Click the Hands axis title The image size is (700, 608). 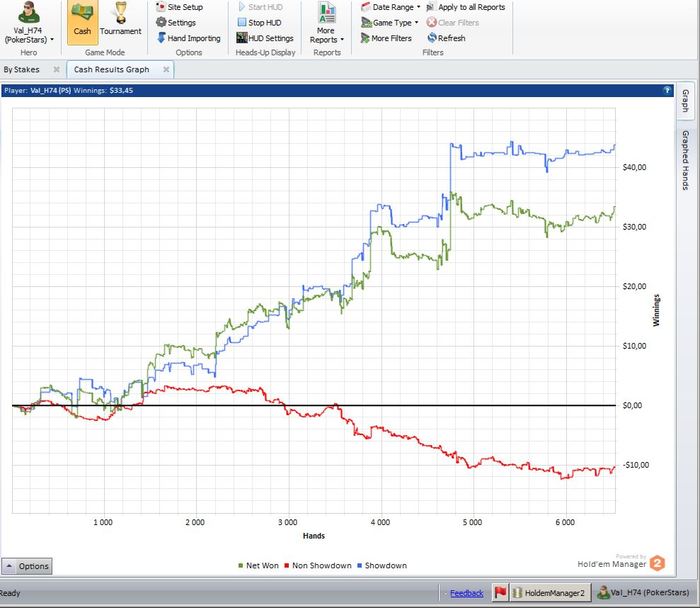click(314, 536)
